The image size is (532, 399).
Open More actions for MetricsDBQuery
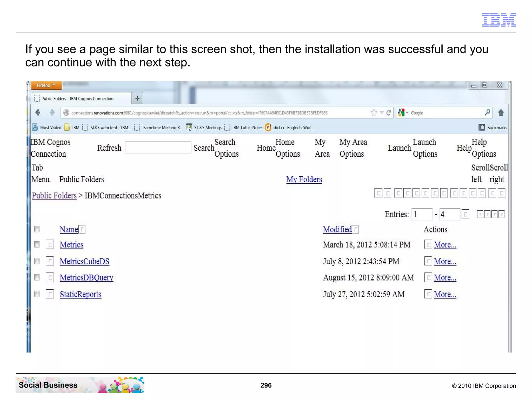pyautogui.click(x=445, y=278)
